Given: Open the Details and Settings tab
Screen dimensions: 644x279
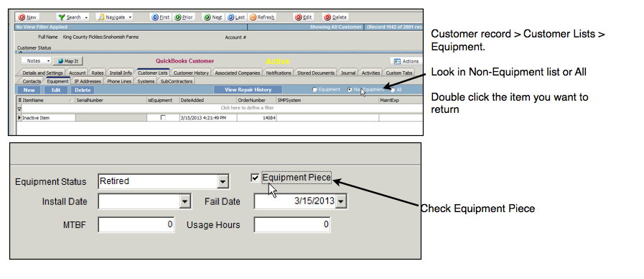Looking at the screenshot, I should pos(42,73).
